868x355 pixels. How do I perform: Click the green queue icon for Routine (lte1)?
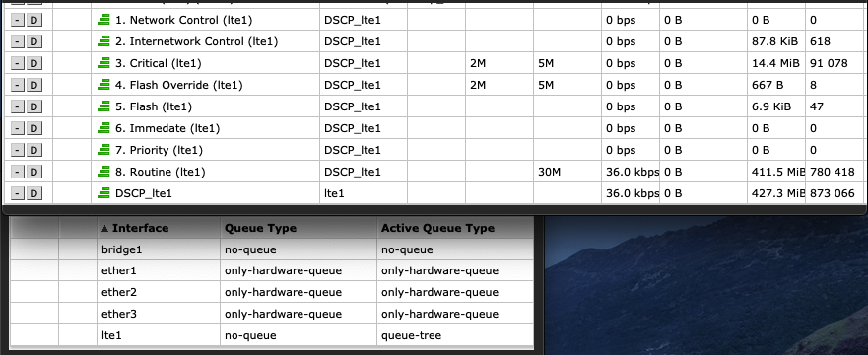[103, 172]
